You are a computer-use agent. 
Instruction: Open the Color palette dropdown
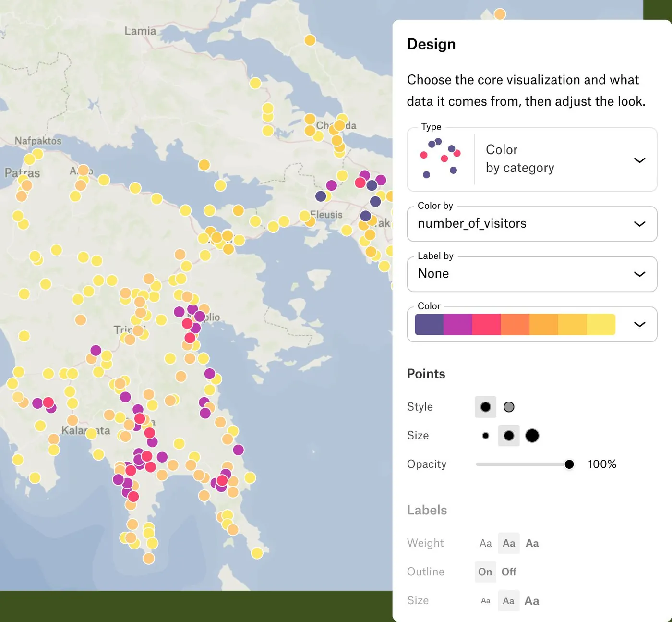click(532, 324)
